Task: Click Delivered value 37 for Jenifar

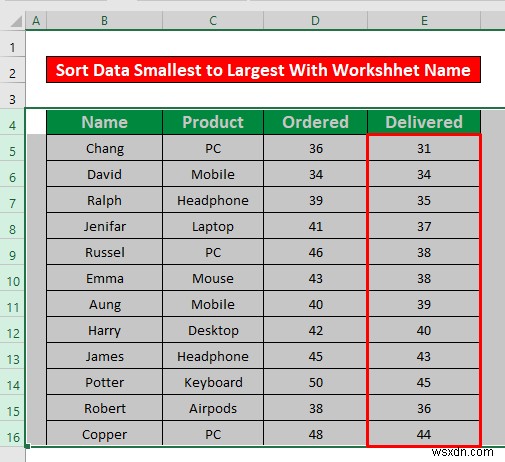Action: pyautogui.click(x=424, y=226)
